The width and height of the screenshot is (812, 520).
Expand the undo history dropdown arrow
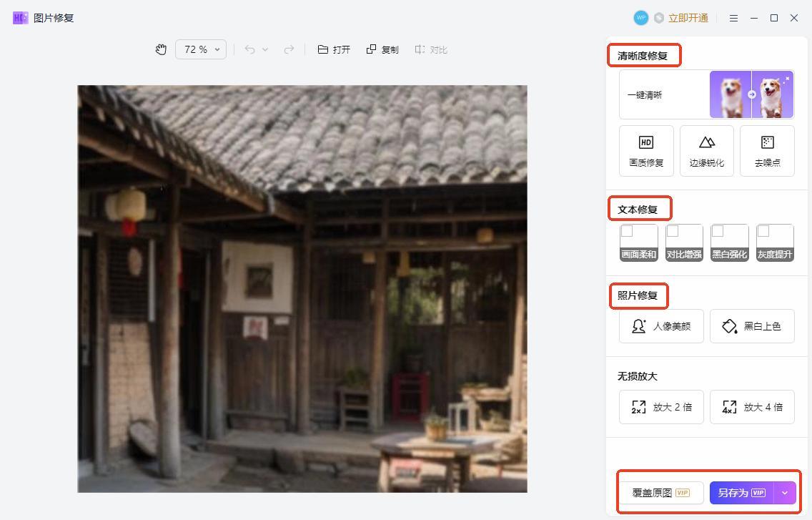click(x=265, y=49)
